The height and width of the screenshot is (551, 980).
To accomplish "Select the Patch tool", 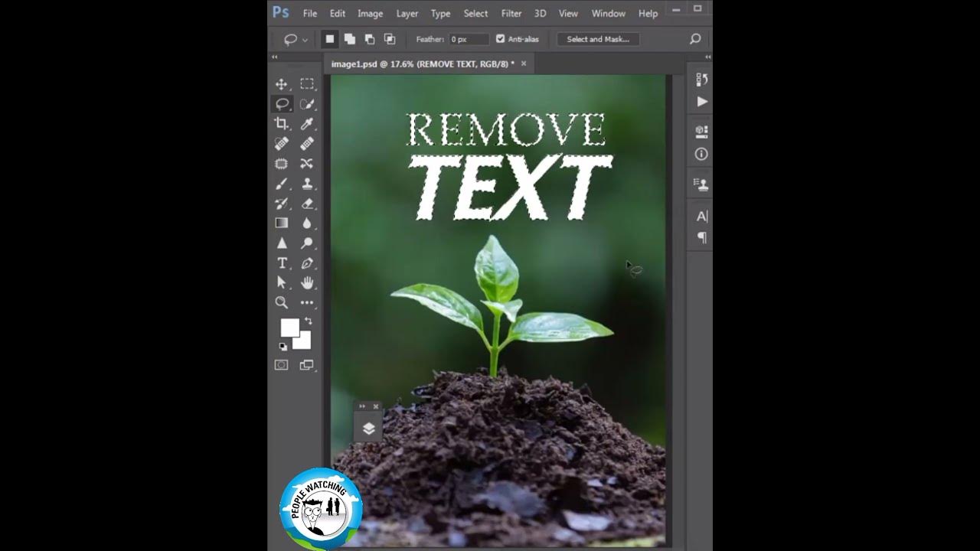I will [x=281, y=163].
